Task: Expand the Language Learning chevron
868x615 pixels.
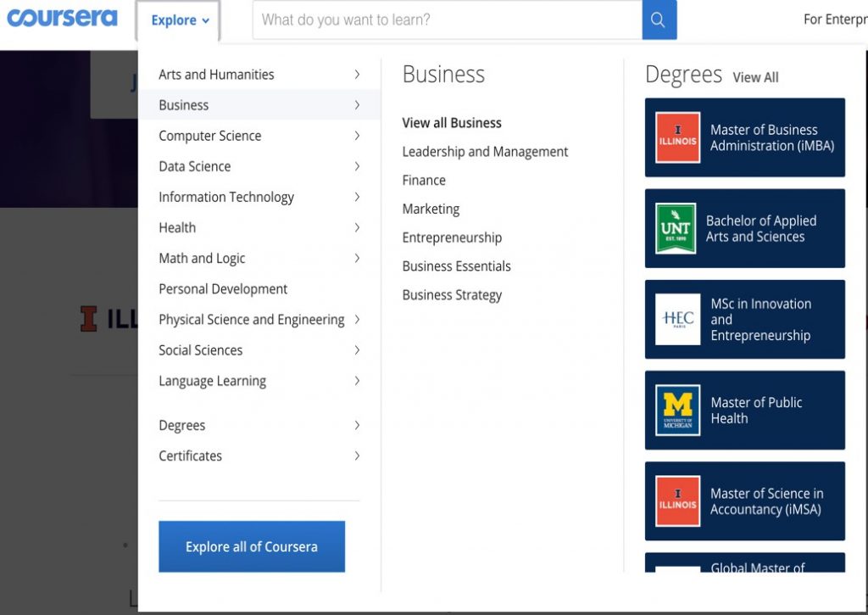Action: pos(357,381)
